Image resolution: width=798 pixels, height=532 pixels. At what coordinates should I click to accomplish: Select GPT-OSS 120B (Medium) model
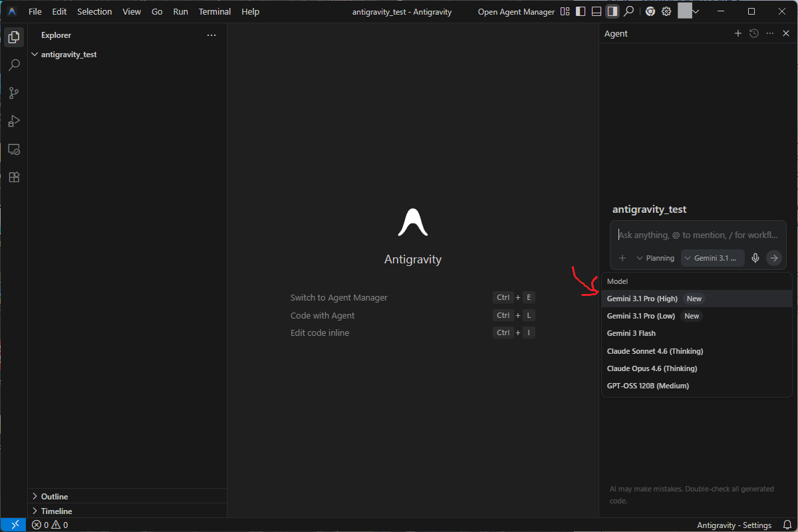696,386
